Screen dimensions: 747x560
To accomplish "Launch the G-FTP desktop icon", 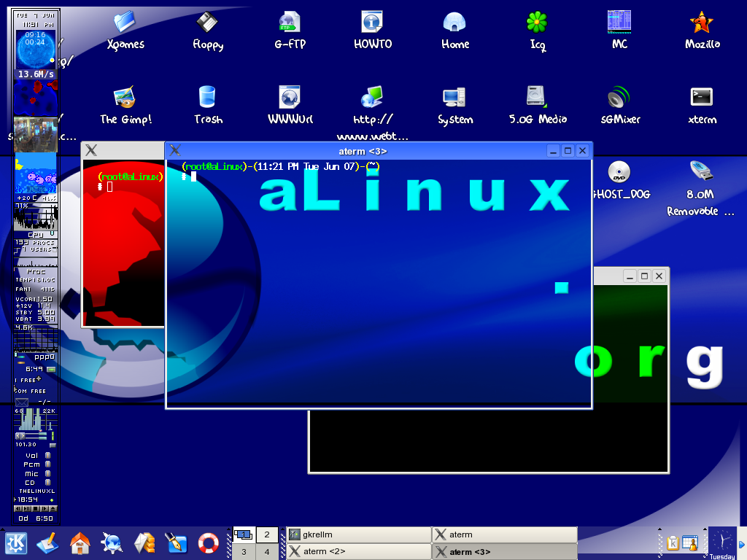I will coord(290,23).
